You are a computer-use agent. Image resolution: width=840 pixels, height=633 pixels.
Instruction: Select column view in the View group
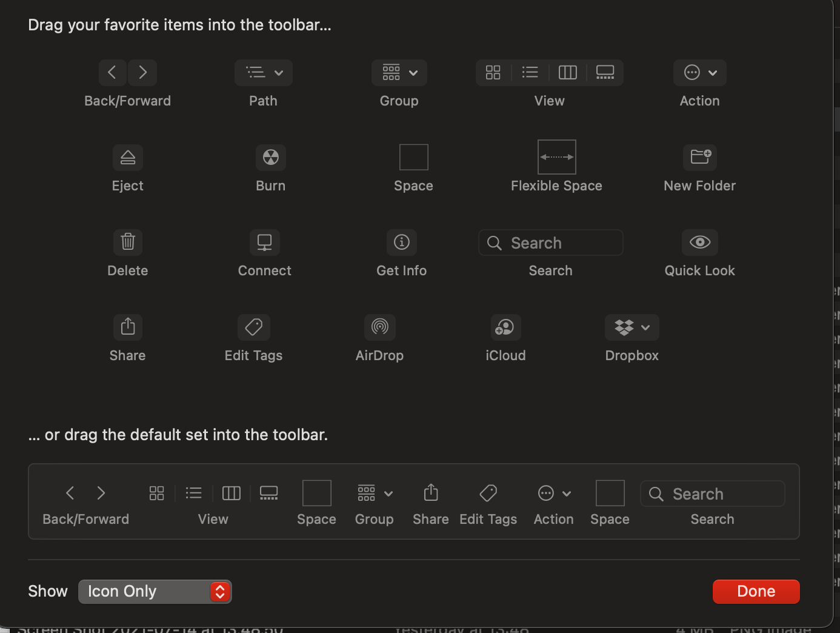pos(567,72)
